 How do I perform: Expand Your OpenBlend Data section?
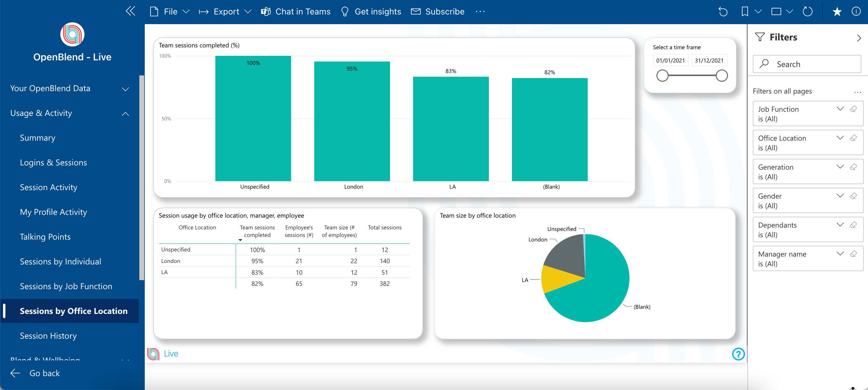click(125, 89)
